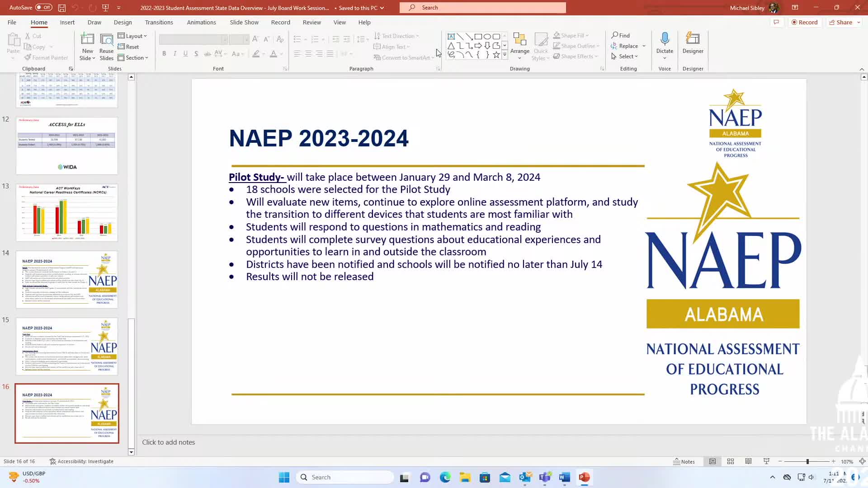This screenshot has height=488, width=868.
Task: Open Shape Fill dropdown
Action: (x=571, y=35)
